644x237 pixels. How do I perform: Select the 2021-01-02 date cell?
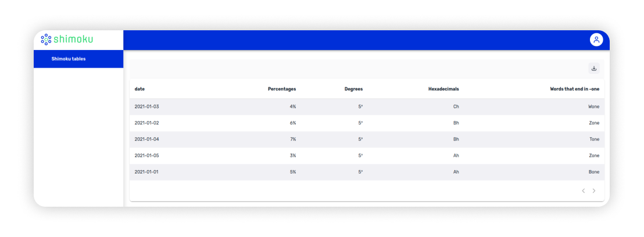click(146, 123)
